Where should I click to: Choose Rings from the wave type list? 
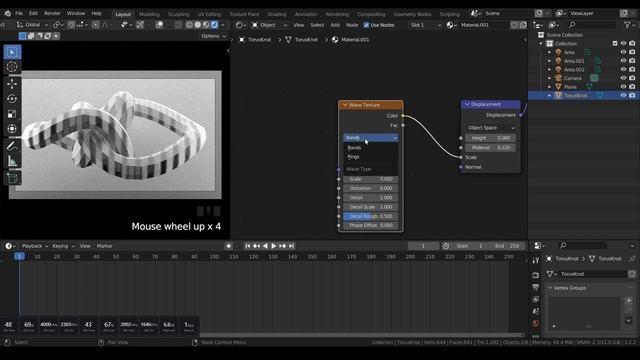pyautogui.click(x=371, y=157)
